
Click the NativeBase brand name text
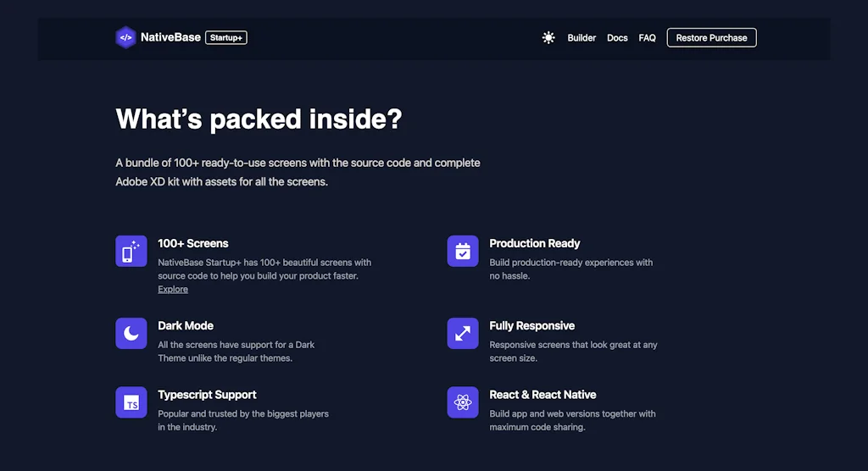170,37
